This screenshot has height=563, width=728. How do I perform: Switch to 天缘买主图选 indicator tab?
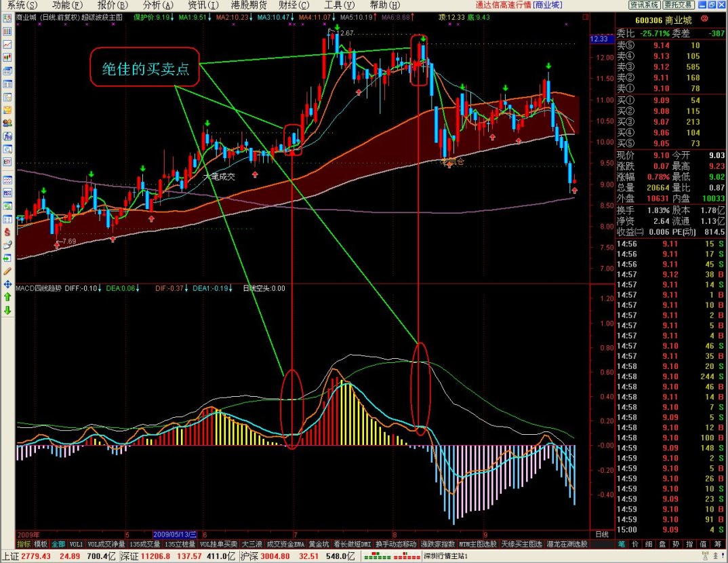click(522, 544)
